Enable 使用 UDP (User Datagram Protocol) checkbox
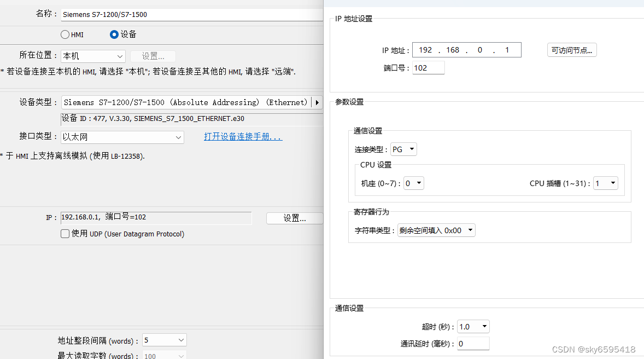The image size is (644, 359). click(x=65, y=234)
